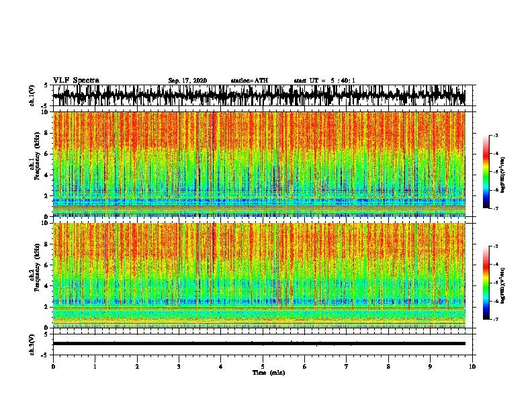Click the time axis tick label '0'
The image size is (532, 411).
pyautogui.click(x=53, y=367)
